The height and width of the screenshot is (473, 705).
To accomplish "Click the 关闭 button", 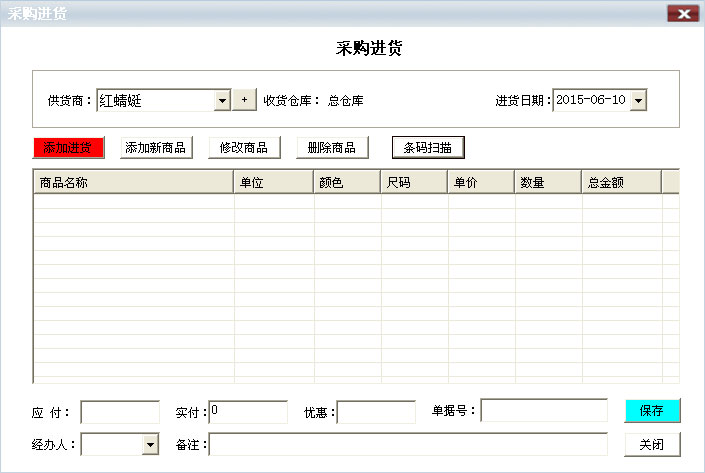I will [652, 445].
